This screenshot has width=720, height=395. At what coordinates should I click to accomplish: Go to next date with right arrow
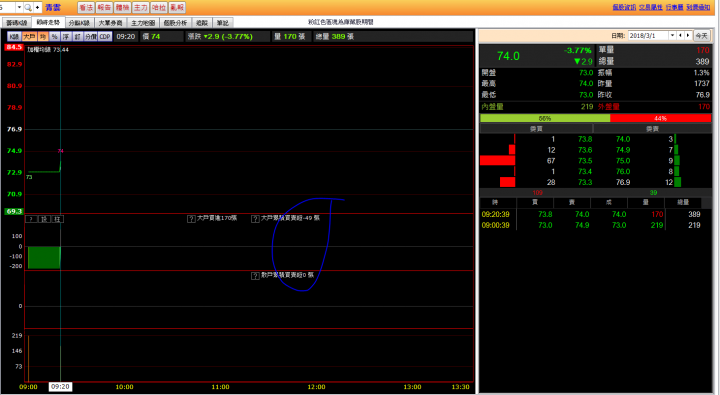click(688, 35)
